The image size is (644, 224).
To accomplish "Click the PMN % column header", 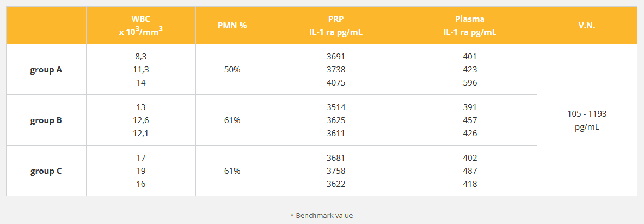I will [x=232, y=25].
